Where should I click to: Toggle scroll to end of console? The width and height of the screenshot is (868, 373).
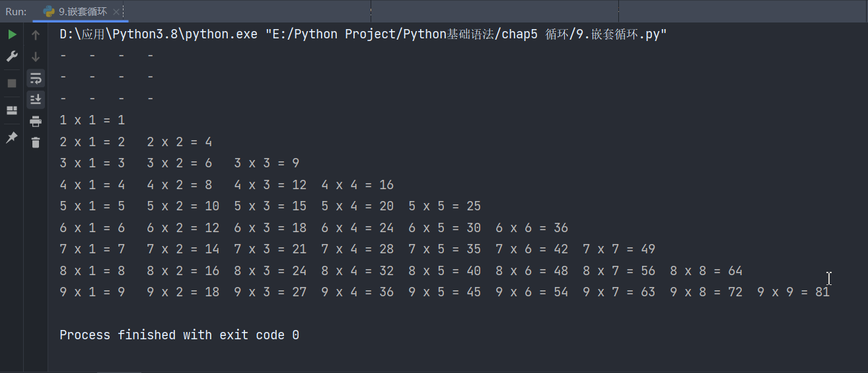coord(36,99)
